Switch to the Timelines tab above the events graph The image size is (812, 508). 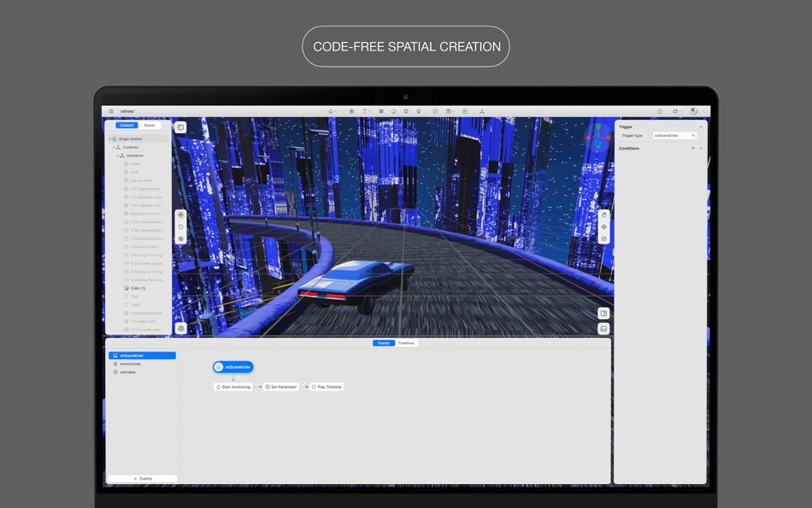coord(408,342)
